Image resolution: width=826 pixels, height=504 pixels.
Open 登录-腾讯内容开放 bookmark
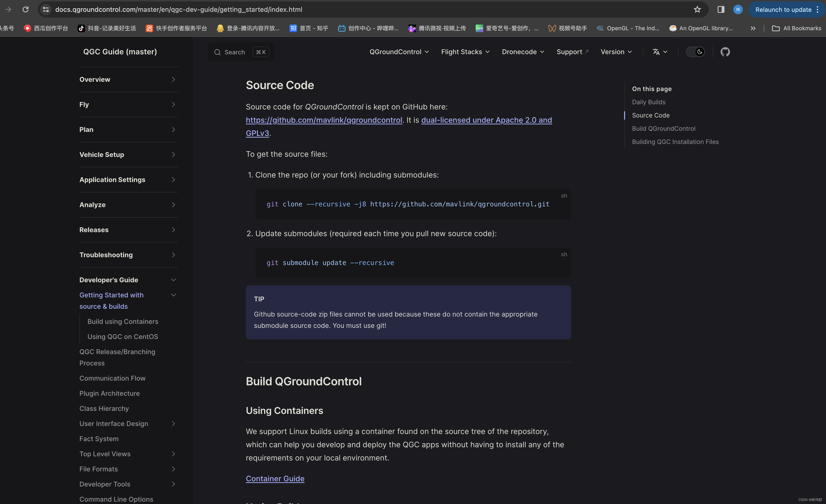[248, 28]
